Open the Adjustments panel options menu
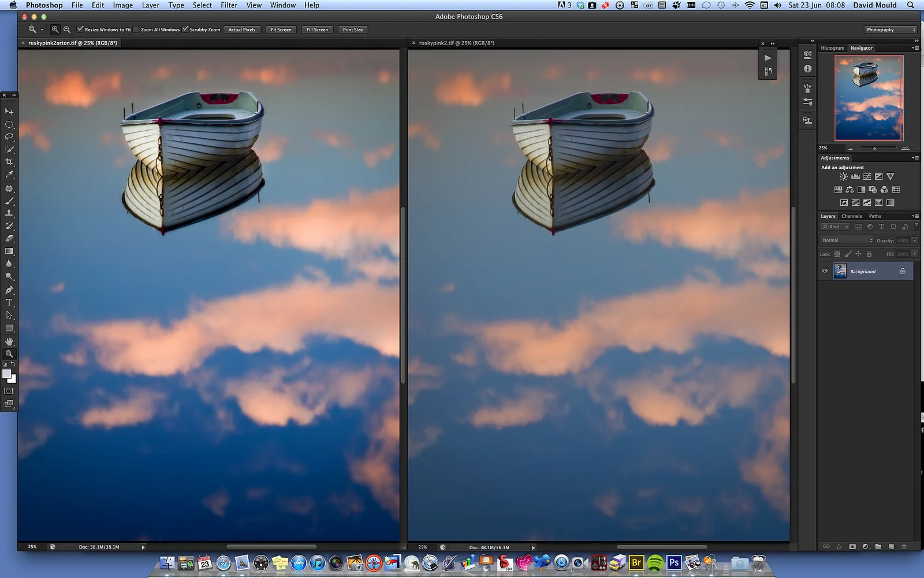The height and width of the screenshot is (578, 924). [915, 158]
